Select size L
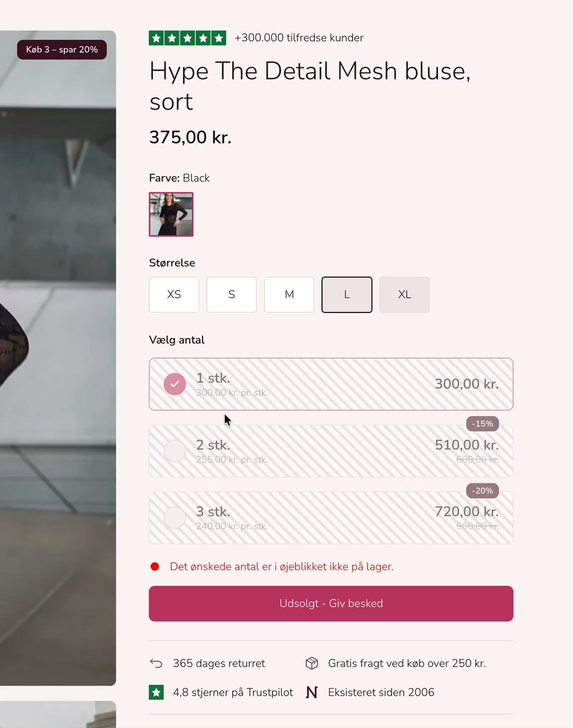The width and height of the screenshot is (573, 728). point(347,295)
